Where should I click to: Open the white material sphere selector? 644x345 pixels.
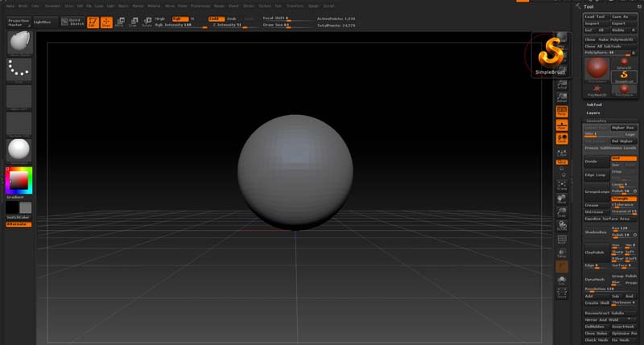(x=19, y=151)
